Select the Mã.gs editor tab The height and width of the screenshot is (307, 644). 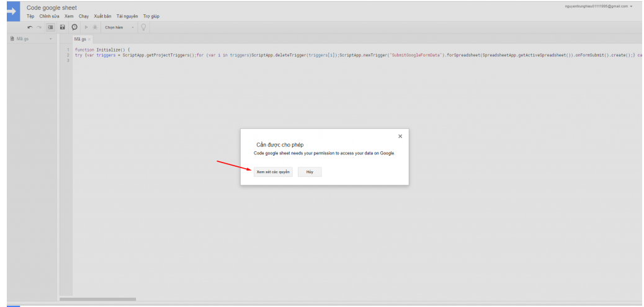coord(80,39)
